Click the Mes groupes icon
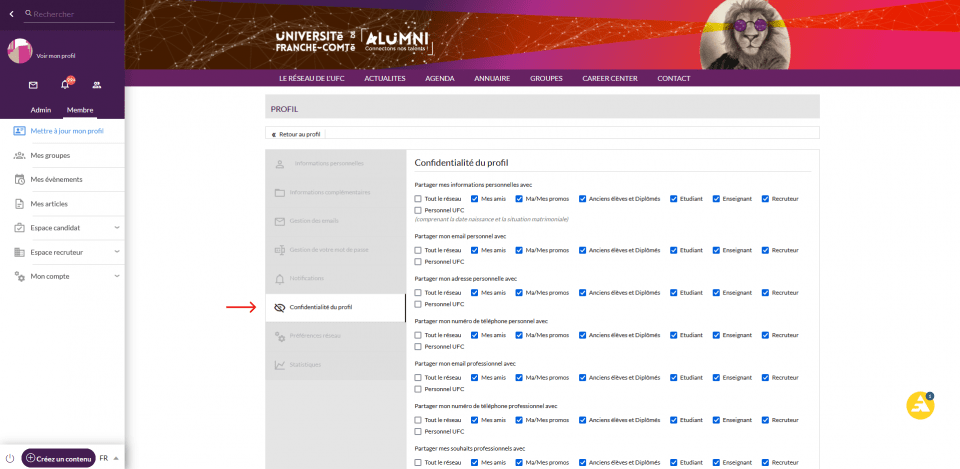This screenshot has height=469, width=960. 20,155
